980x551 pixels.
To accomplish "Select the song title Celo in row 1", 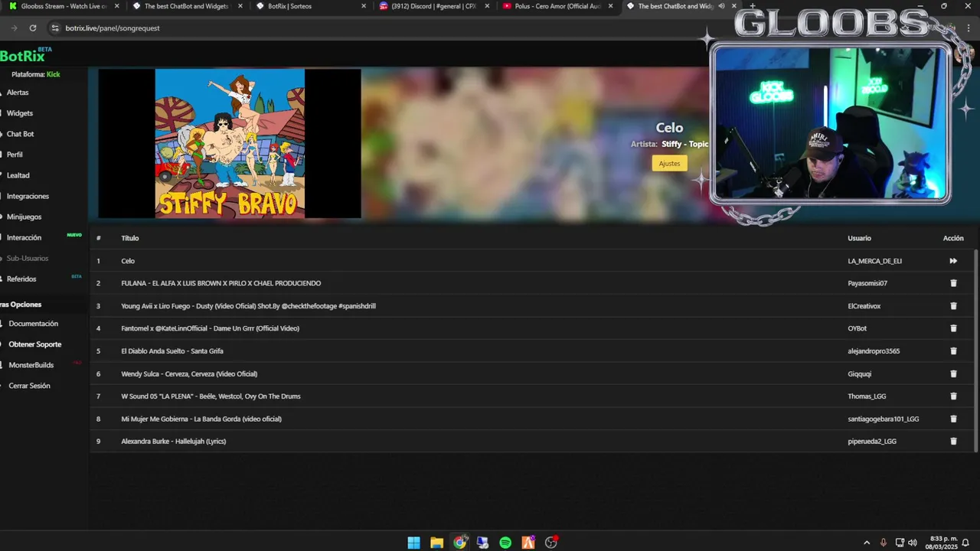I will pyautogui.click(x=128, y=261).
